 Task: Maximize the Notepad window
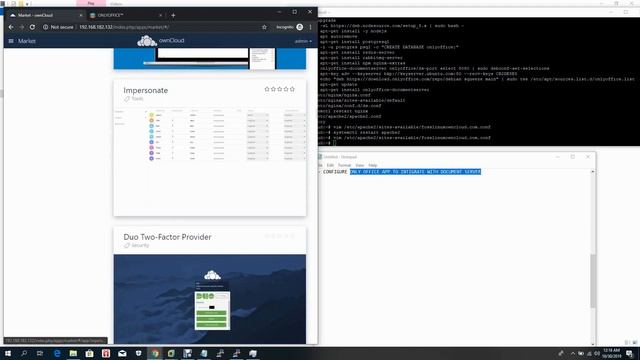point(573,157)
